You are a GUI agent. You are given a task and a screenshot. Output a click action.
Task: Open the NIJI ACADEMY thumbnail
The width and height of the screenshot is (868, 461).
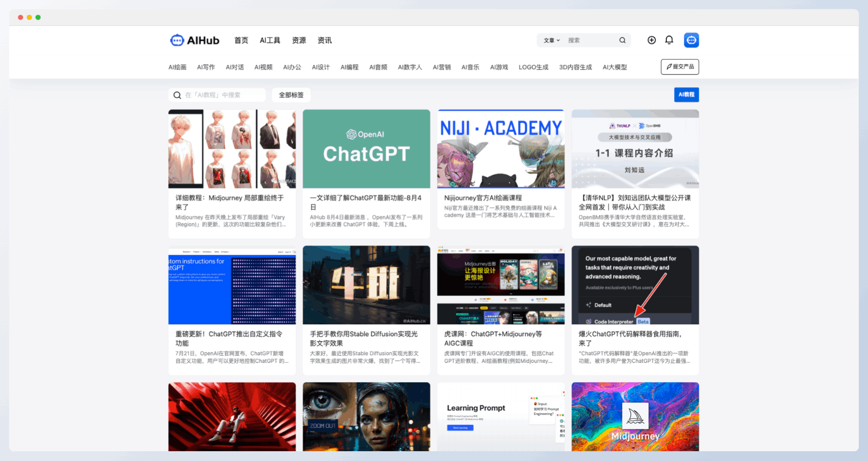tap(501, 149)
